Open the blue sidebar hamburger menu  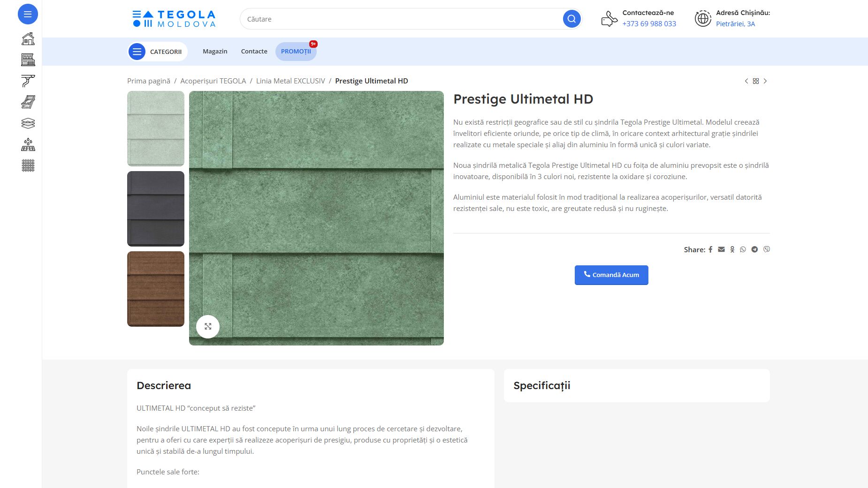coord(28,14)
